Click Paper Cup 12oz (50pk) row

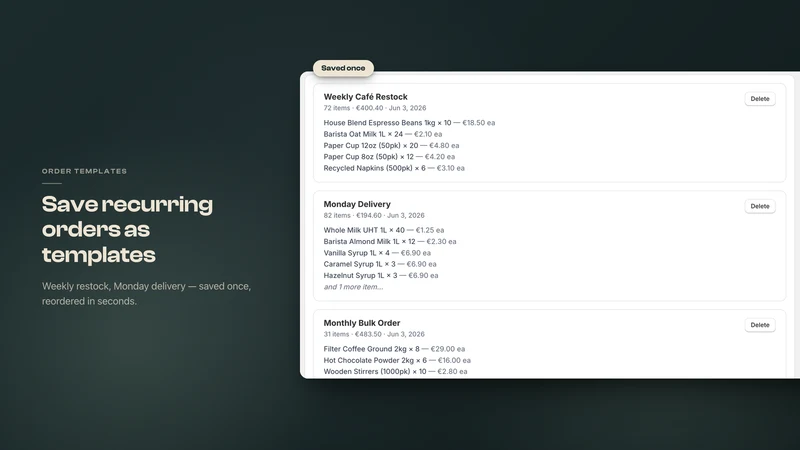point(391,145)
